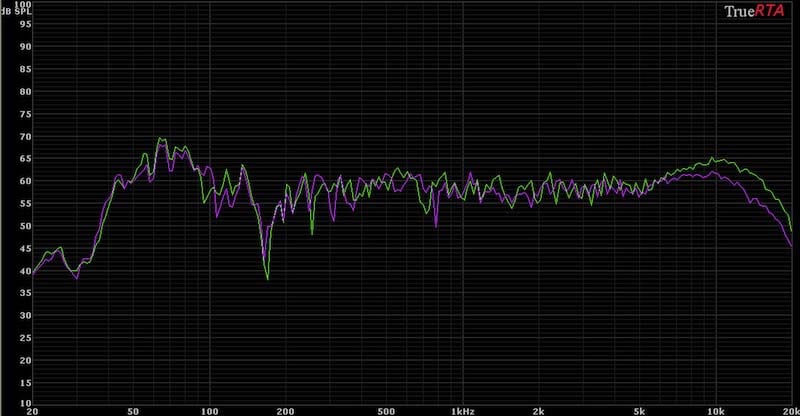Image resolution: width=800 pixels, height=416 pixels.
Task: Click the 90 dB level label
Action: [x=26, y=47]
